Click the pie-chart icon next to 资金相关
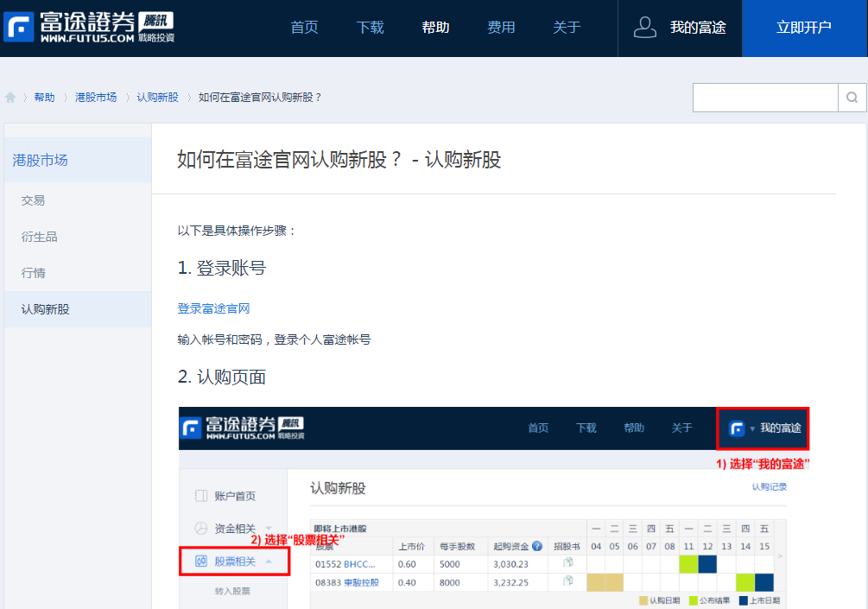Viewport: 868px width, 609px height. [200, 526]
